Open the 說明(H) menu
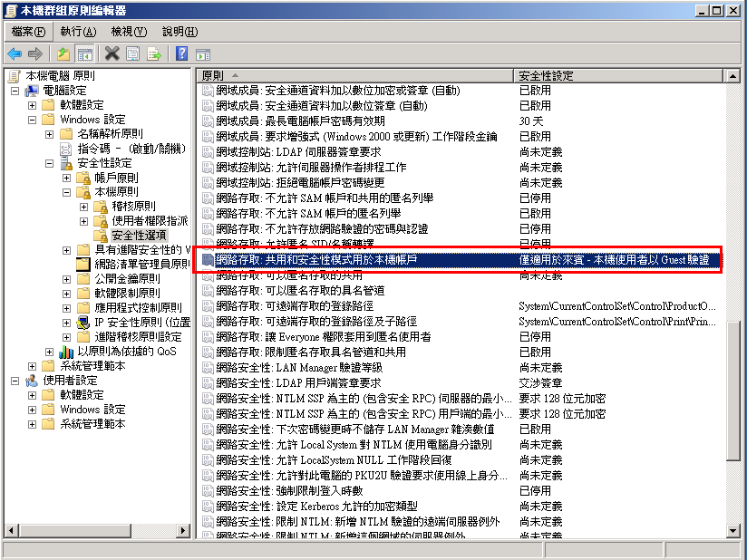This screenshot has height=560, width=747. pos(179,32)
